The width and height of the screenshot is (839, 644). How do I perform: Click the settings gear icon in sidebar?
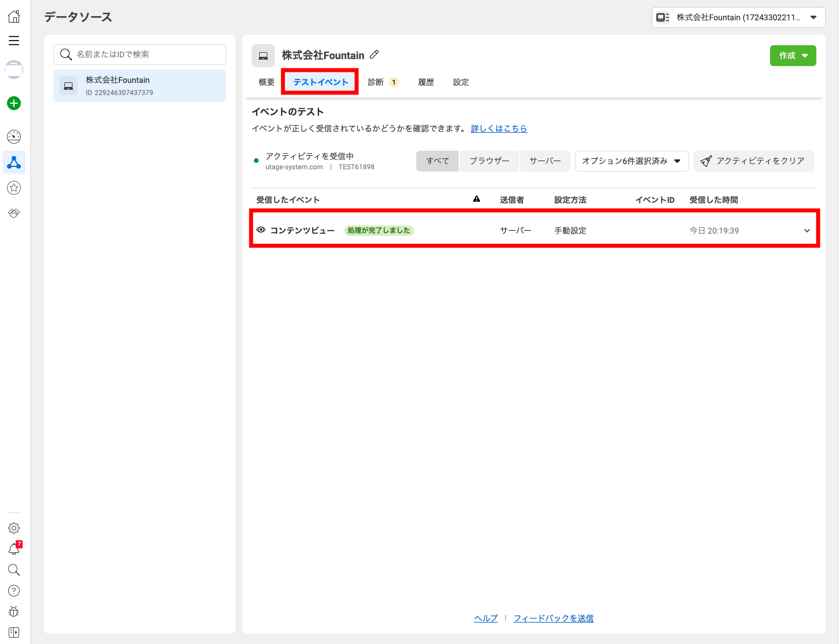[14, 528]
